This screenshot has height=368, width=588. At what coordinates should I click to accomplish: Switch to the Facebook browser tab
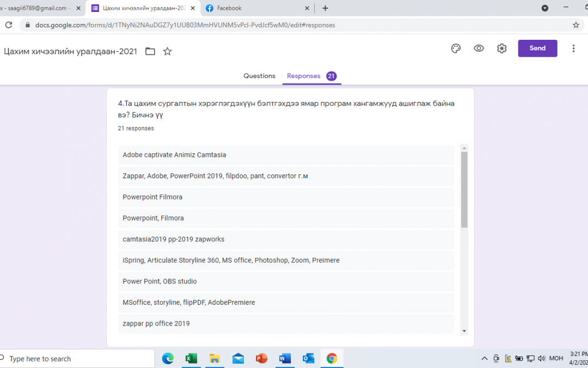[257, 8]
